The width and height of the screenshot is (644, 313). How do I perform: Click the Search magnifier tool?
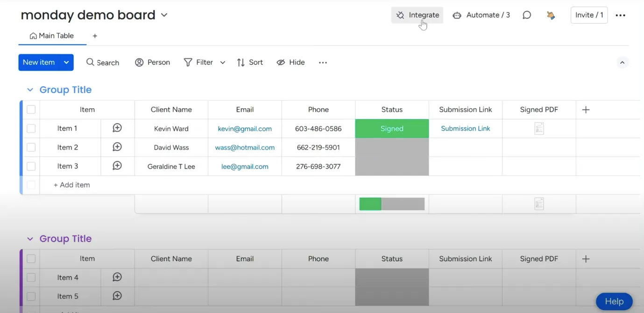click(103, 63)
